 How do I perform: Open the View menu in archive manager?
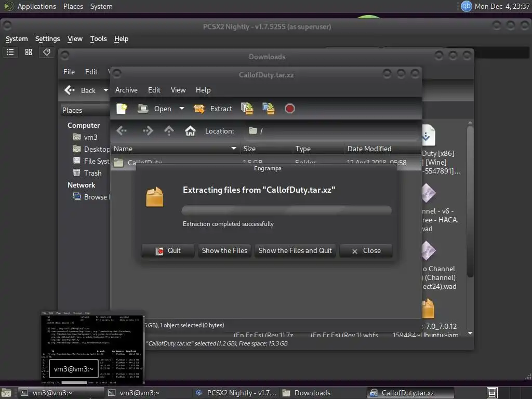pos(178,90)
